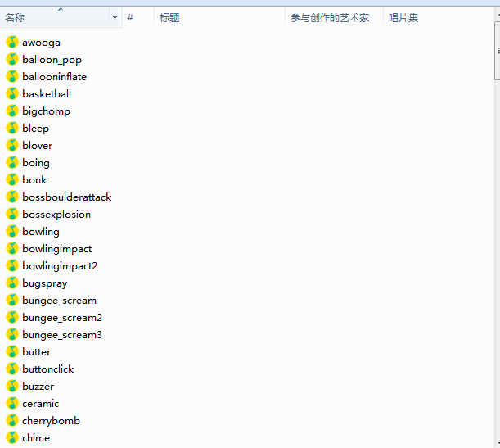Click the bugspray file icon
The height and width of the screenshot is (448, 500).
pyautogui.click(x=12, y=283)
